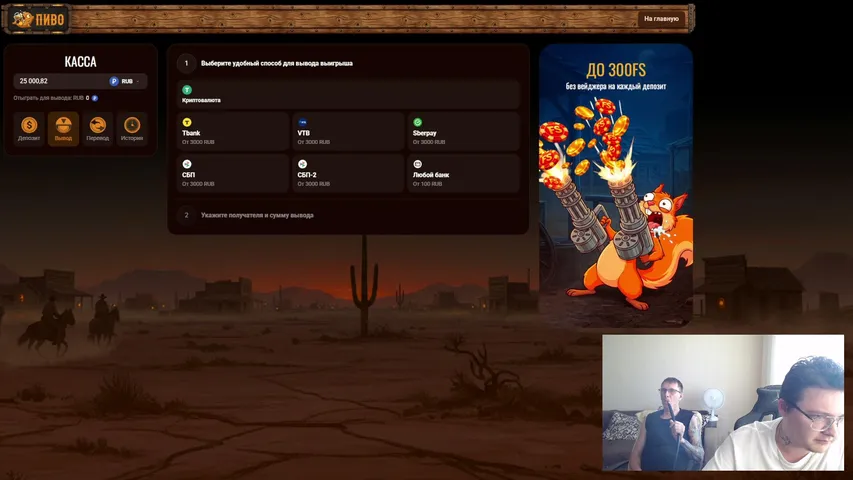Select VTB as the withdrawal method
The image size is (853, 480).
coord(348,131)
